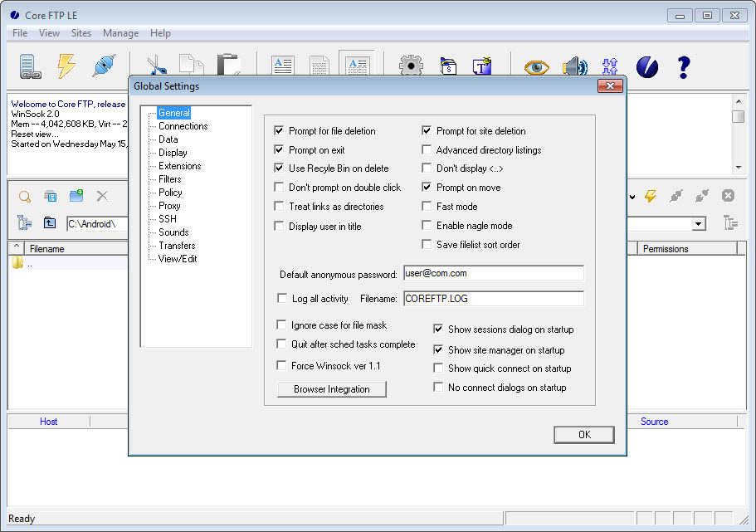This screenshot has width=756, height=532.
Task: Click the Default anonymous password field
Action: click(493, 273)
